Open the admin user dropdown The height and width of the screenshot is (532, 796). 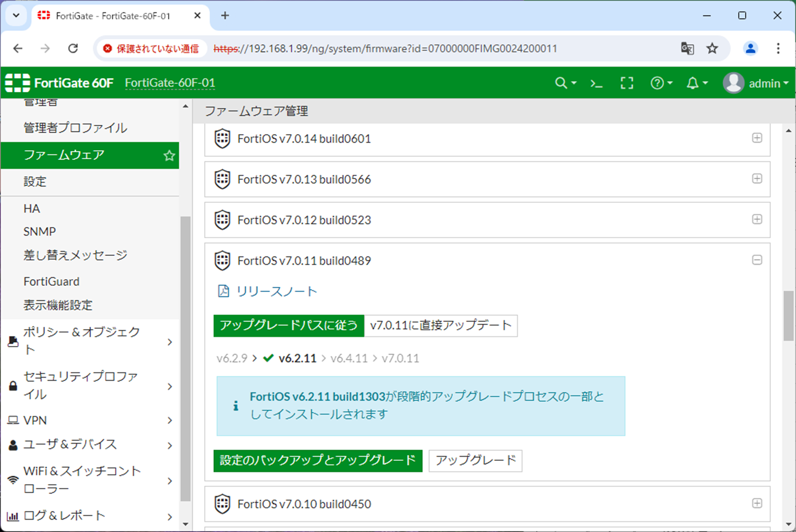pyautogui.click(x=756, y=83)
